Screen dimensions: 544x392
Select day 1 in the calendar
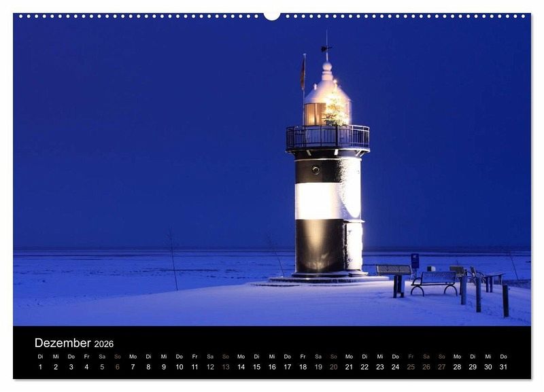point(40,367)
